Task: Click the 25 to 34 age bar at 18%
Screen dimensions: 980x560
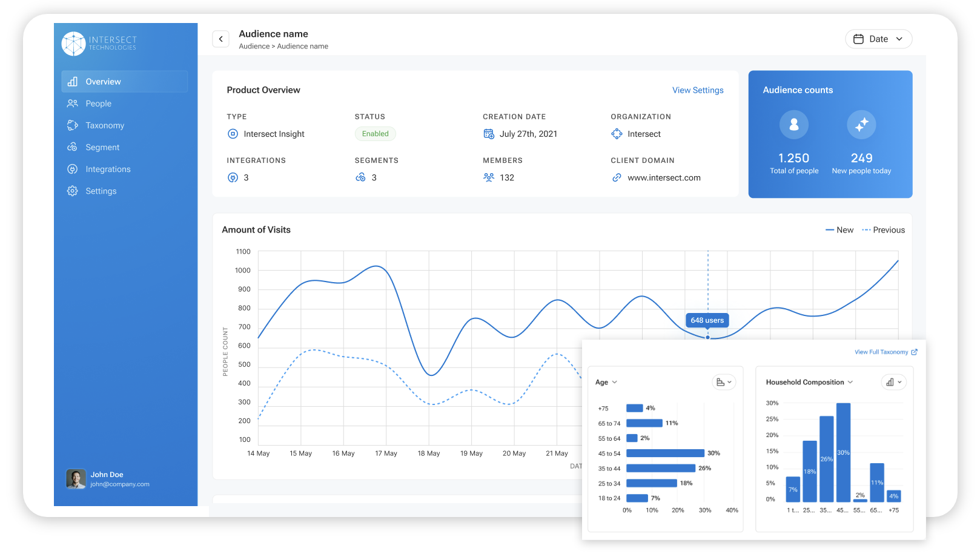Action: 652,483
